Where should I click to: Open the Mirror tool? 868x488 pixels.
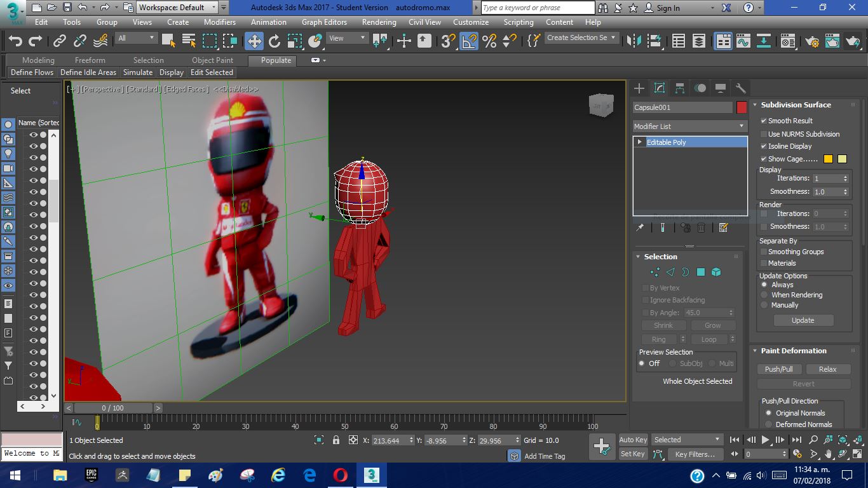pyautogui.click(x=634, y=41)
